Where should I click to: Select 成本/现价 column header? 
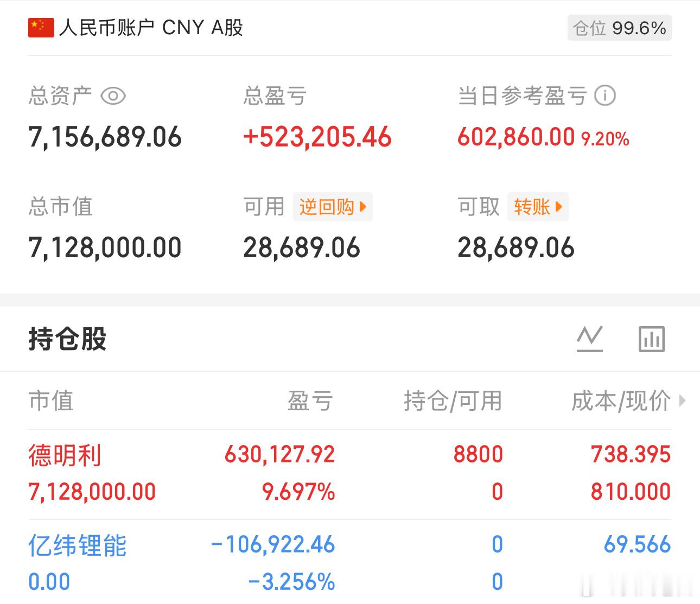coord(621,401)
